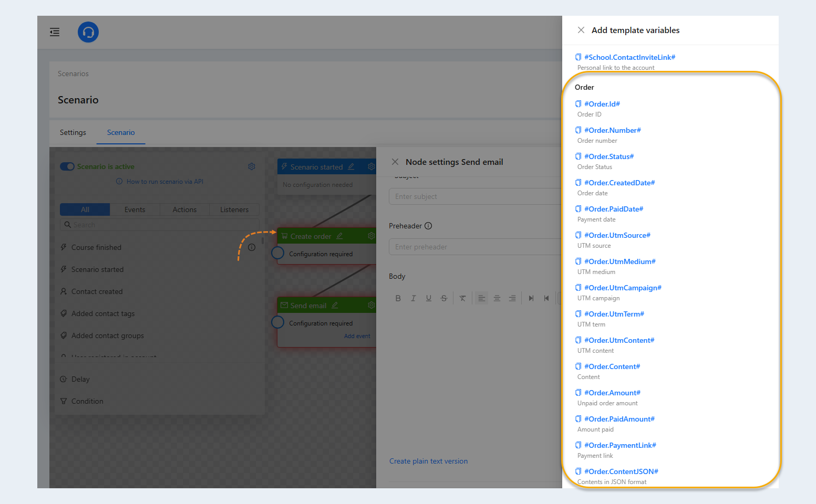Toggle bold formatting in Body editor
The height and width of the screenshot is (504, 816).
[x=398, y=298]
